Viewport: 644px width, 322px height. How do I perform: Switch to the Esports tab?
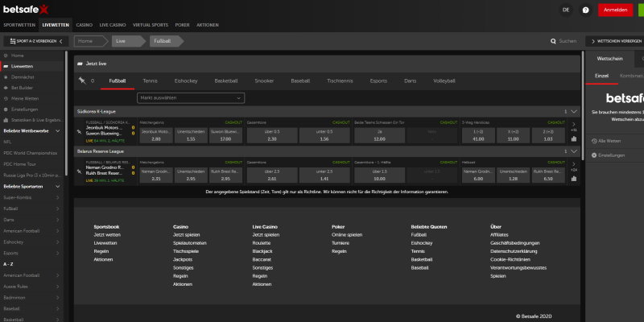(378, 81)
